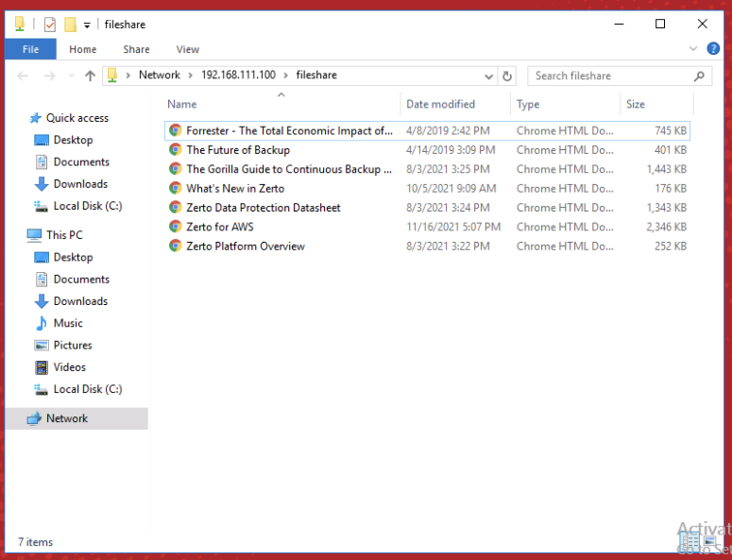The height and width of the screenshot is (560, 732).
Task: Select The Gorilla Guide to Continuous Backup file
Action: coord(427,169)
